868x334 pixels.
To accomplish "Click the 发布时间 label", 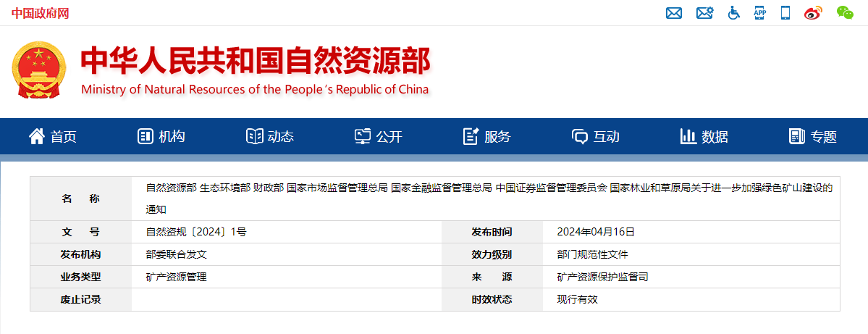I will tap(492, 232).
